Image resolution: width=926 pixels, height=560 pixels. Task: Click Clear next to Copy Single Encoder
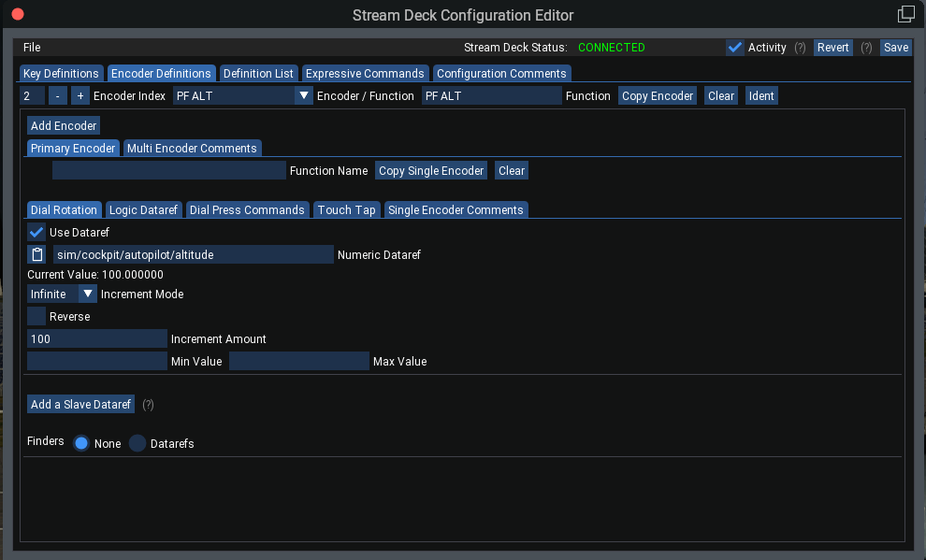click(512, 170)
